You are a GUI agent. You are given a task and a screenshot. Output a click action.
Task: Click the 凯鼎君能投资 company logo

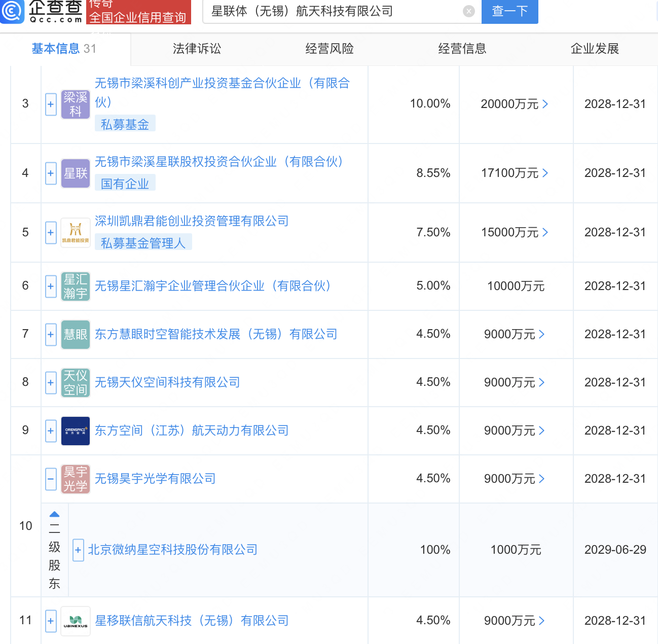[x=76, y=233]
